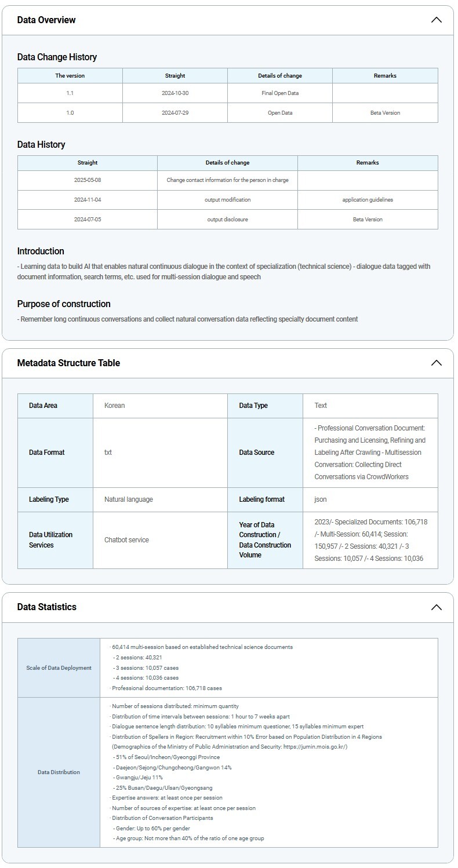Click the 'Scale of Data Deployment' header cell
458x868 pixels.
pyautogui.click(x=59, y=668)
